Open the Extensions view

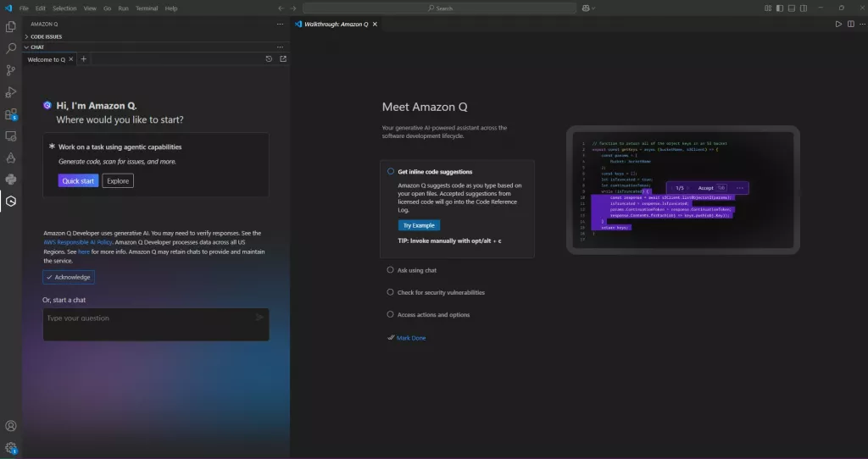11,114
